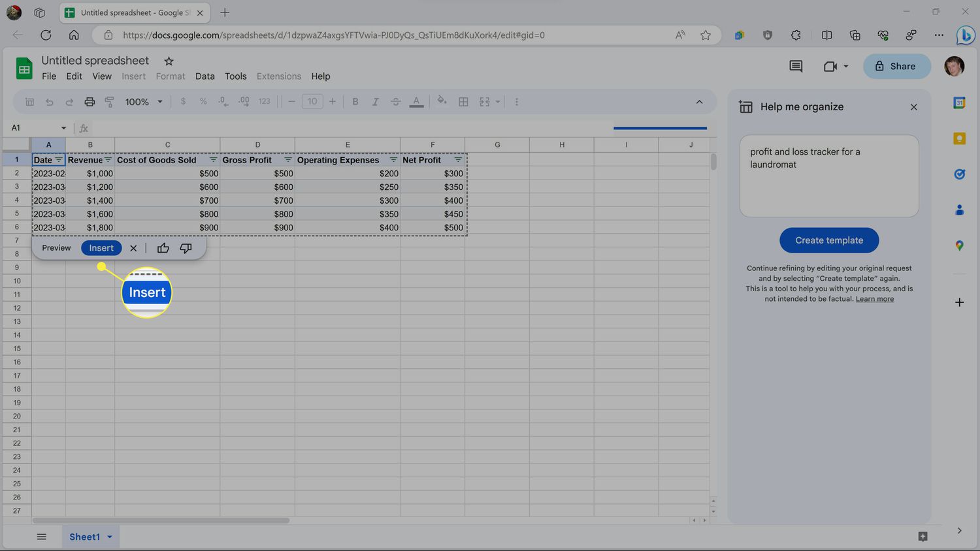Click the Learn more link
The image size is (980, 551).
pyautogui.click(x=874, y=299)
